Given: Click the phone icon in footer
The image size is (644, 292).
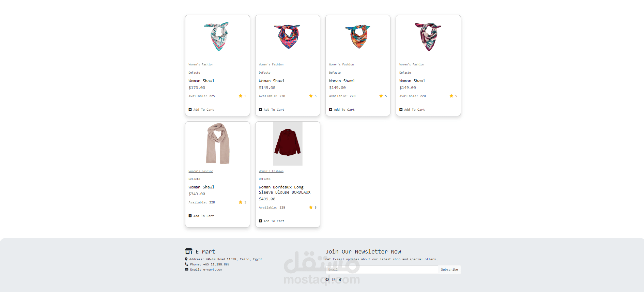Looking at the screenshot, I should coord(186,264).
